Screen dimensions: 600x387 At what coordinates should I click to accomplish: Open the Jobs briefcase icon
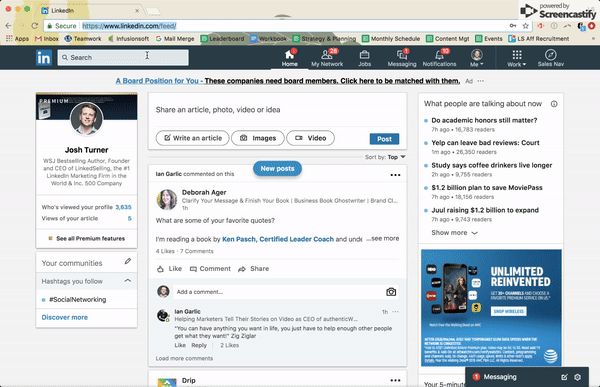point(364,58)
